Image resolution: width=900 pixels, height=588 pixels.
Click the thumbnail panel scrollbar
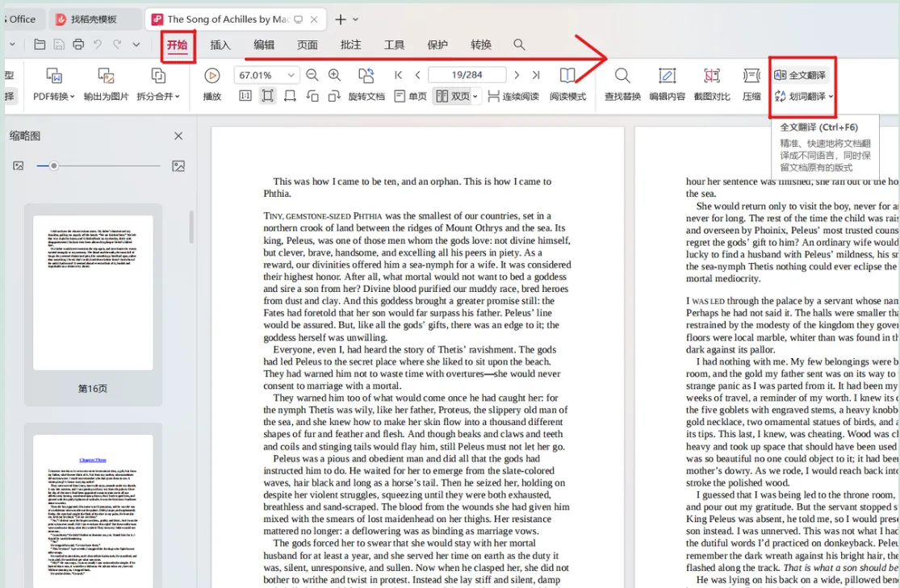click(x=191, y=227)
